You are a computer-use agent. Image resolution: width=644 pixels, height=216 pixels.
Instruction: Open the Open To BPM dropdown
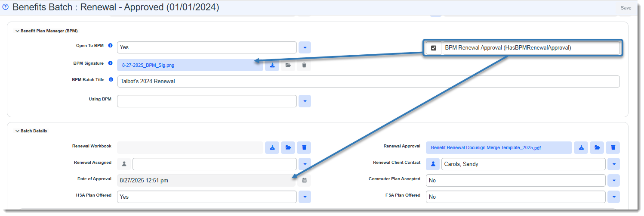pos(304,47)
